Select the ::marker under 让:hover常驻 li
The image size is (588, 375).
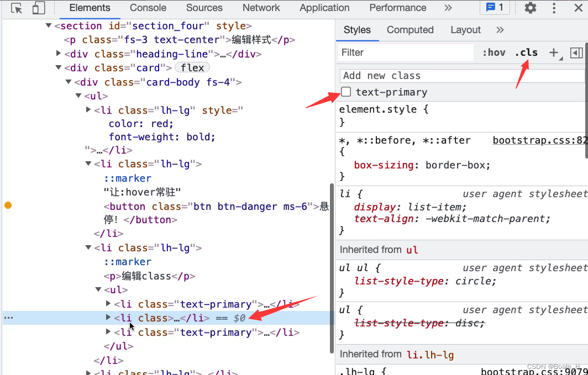[x=128, y=178]
